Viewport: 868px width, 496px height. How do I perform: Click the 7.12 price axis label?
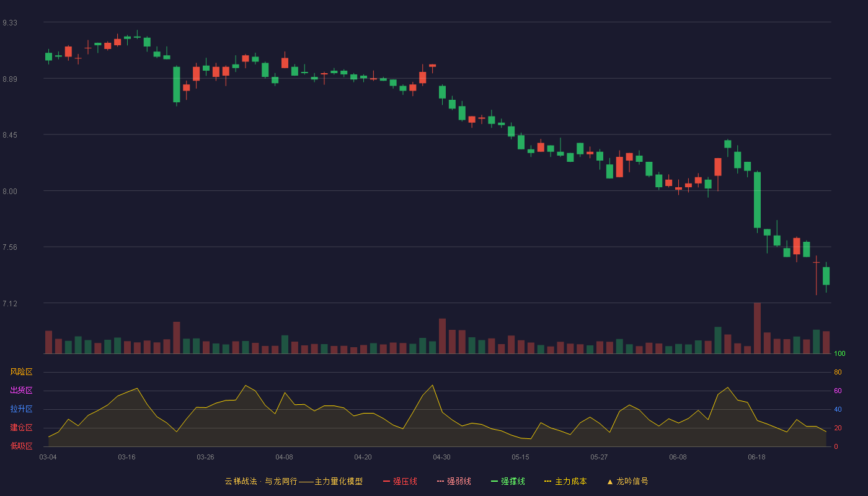[x=10, y=304]
